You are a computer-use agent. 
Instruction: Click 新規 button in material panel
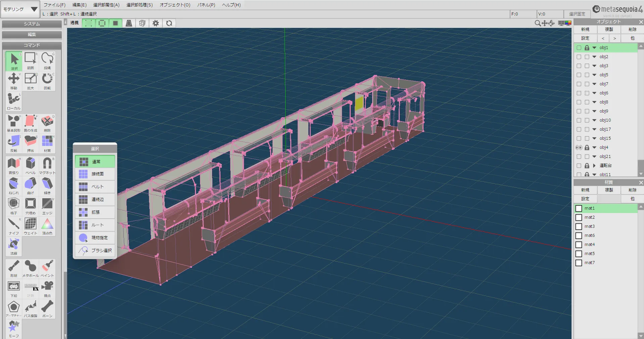[585, 190]
